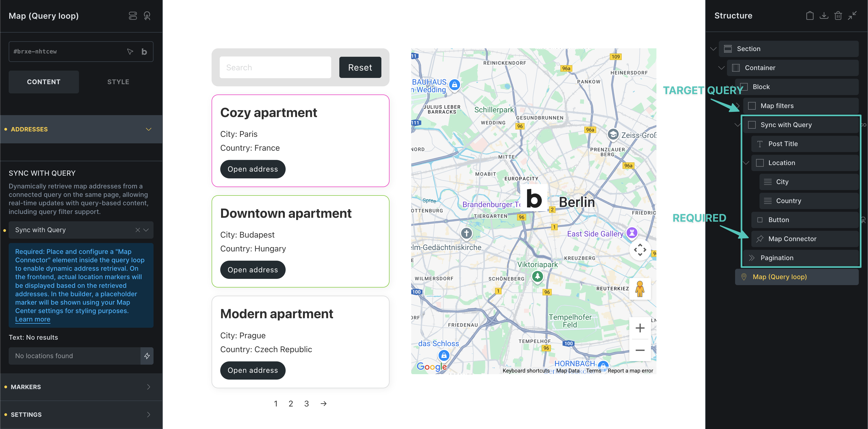
Task: Switch to the Style tab
Action: pos(118,82)
